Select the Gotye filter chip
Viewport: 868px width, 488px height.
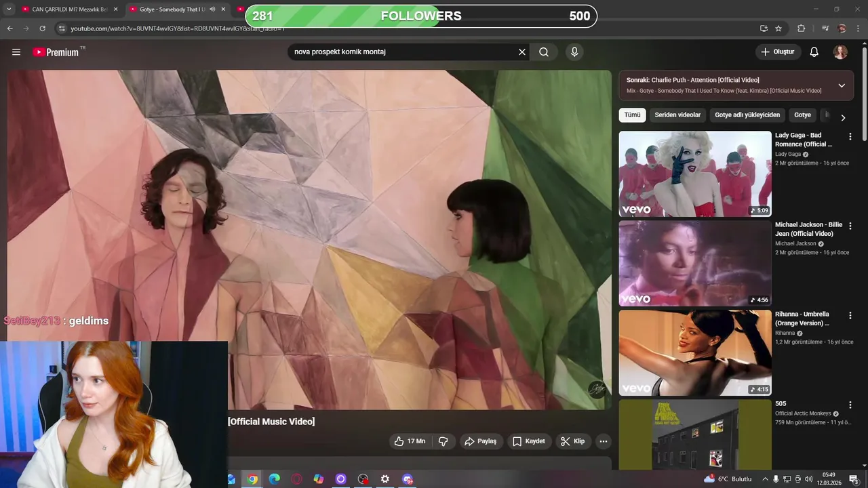[802, 115]
